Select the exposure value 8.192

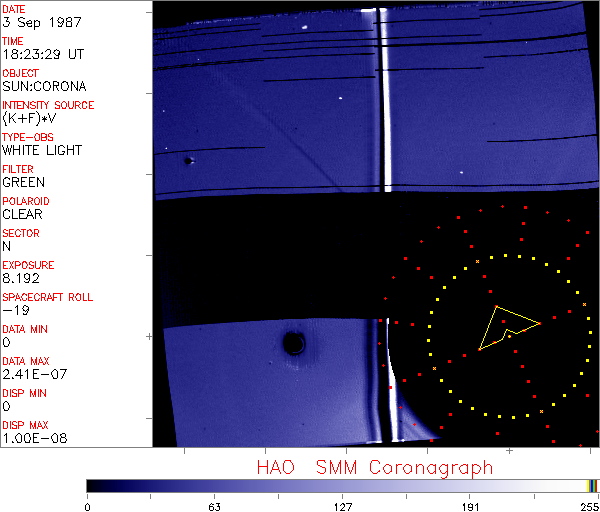point(21,278)
